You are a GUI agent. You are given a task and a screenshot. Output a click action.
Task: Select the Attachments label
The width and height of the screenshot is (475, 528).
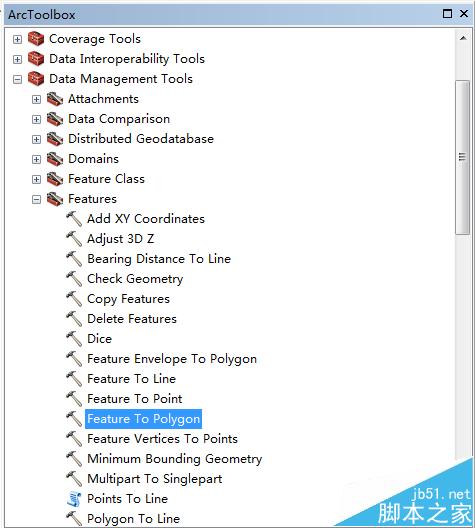coord(103,99)
